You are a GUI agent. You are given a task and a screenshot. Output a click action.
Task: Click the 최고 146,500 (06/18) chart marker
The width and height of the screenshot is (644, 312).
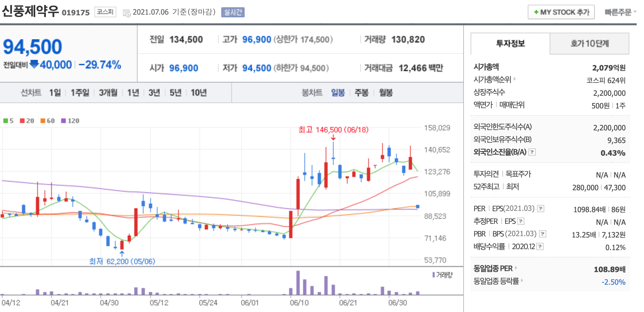click(x=333, y=130)
